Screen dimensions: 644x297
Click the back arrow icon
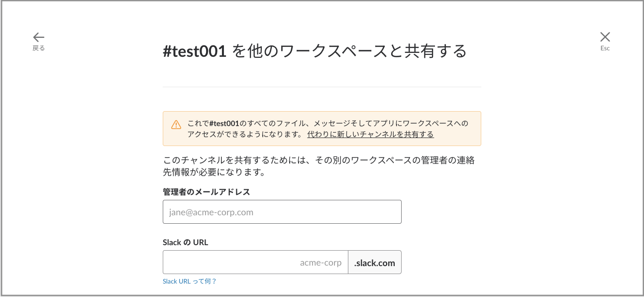coord(39,37)
